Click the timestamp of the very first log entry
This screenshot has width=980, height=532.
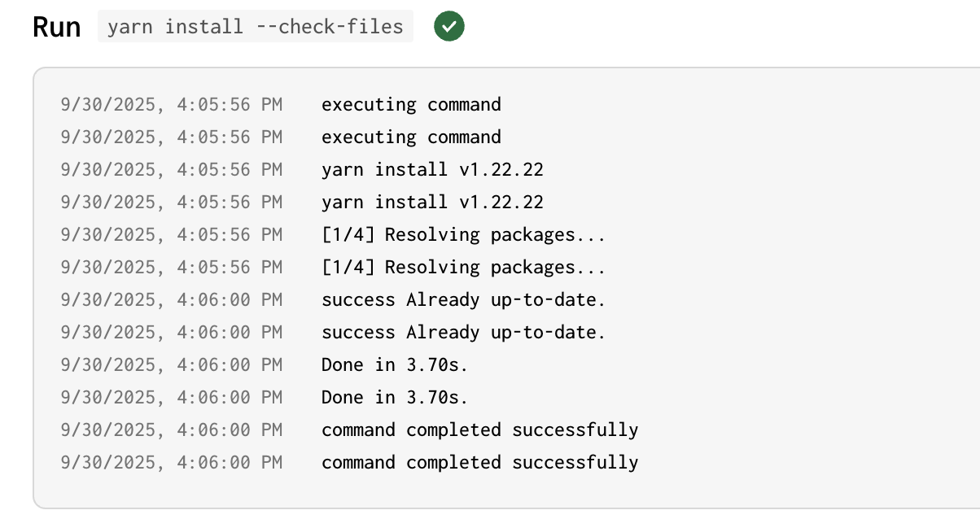[171, 105]
